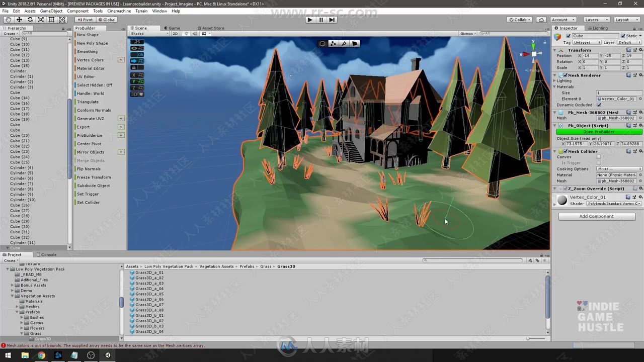Select the Move tool

click(x=19, y=20)
